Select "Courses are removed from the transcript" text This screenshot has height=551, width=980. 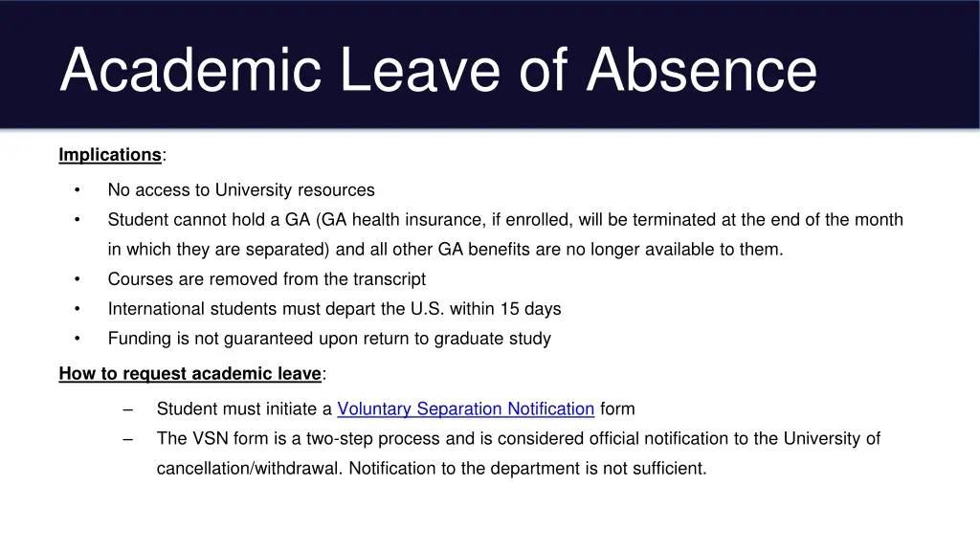pyautogui.click(x=266, y=279)
